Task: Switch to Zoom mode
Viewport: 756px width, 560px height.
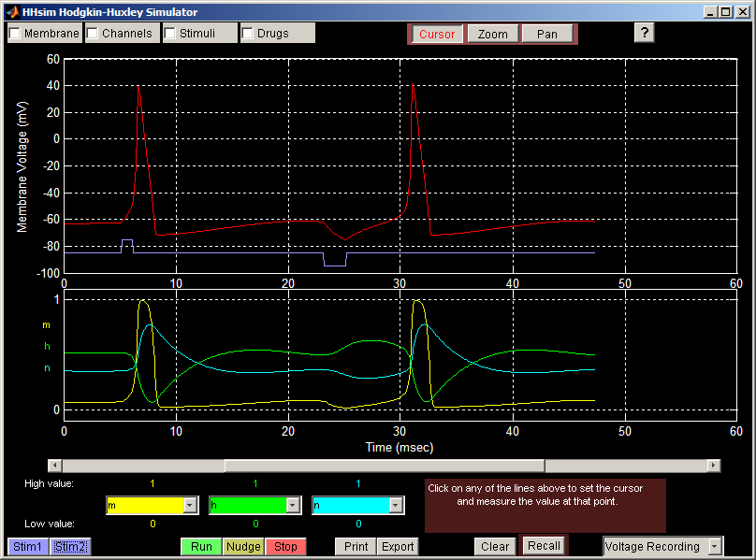Action: pos(492,35)
